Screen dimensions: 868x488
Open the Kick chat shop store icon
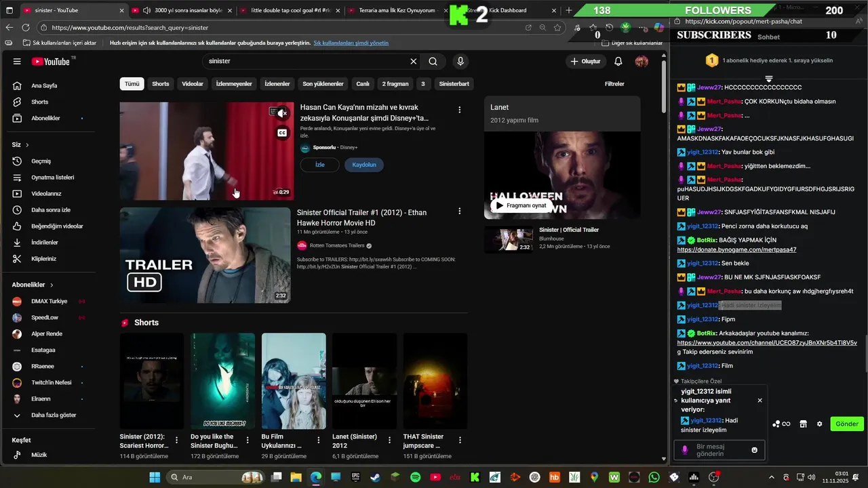click(803, 424)
